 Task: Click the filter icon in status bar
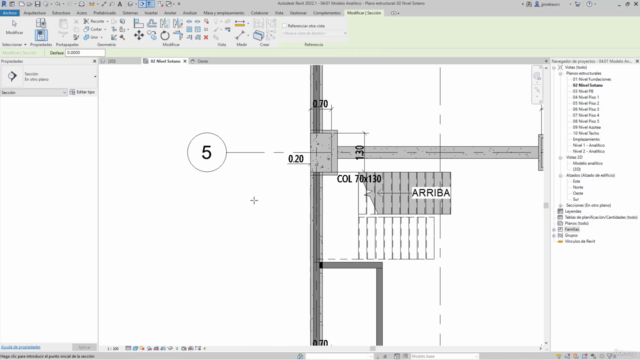coord(611,356)
